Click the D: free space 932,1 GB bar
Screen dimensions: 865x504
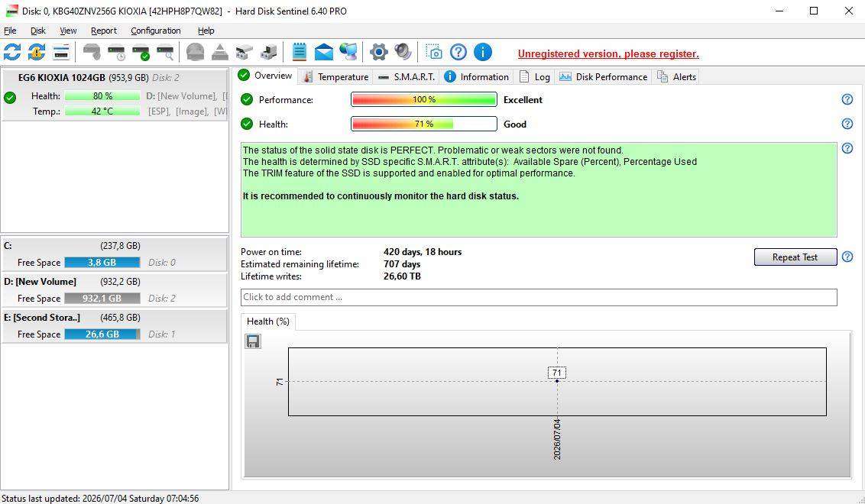[x=102, y=299]
